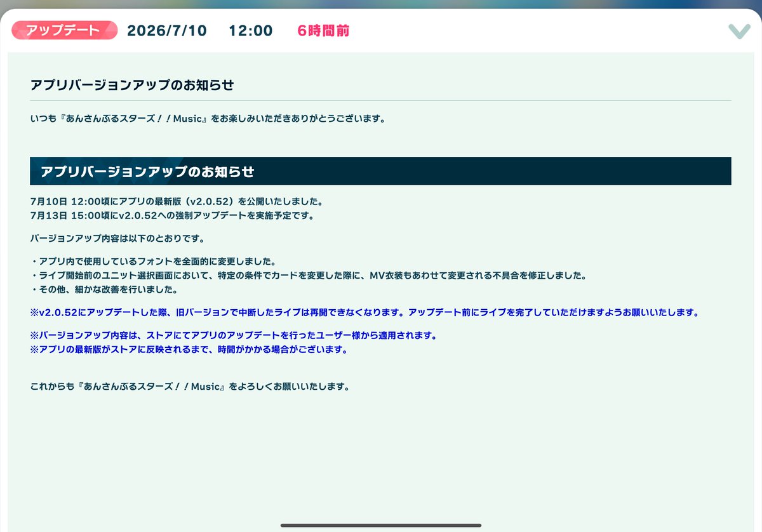Image resolution: width=762 pixels, height=532 pixels.
Task: Click the pink アップデート category tag
Action: point(64,30)
